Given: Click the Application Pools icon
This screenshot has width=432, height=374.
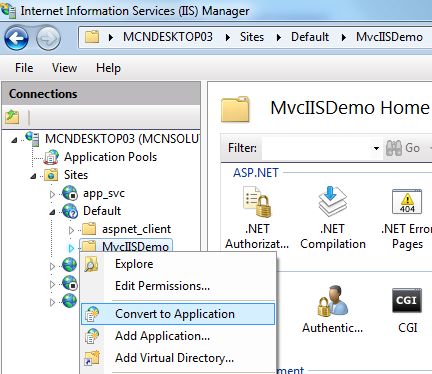Looking at the screenshot, I should [x=52, y=157].
